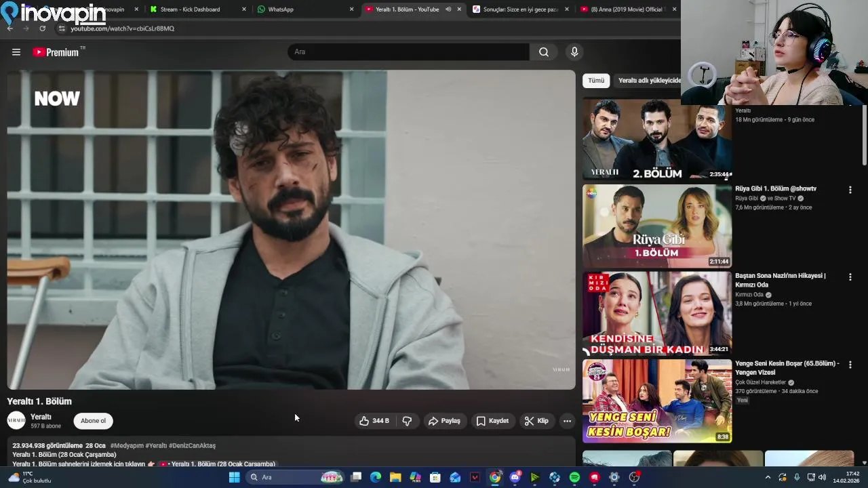
Task: Select 'Yeraltı adlı yükleyiciden' filter chip
Action: 648,80
